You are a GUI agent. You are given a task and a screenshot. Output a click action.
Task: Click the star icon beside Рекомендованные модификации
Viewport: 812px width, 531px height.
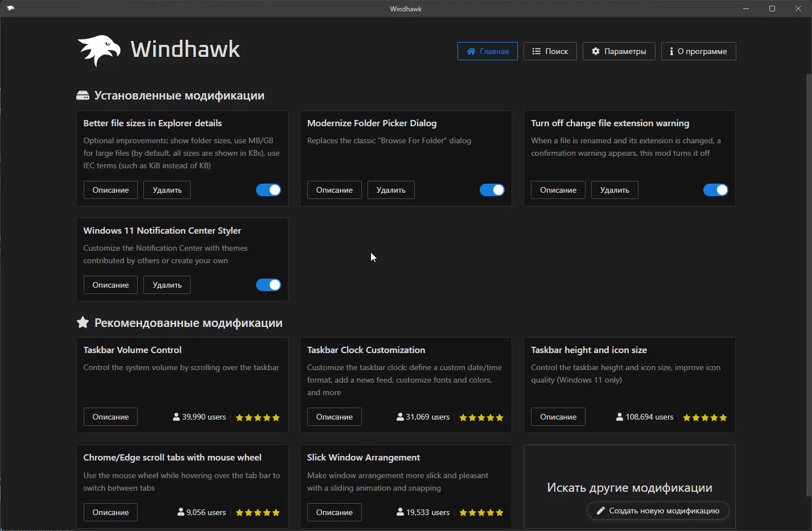coord(83,322)
